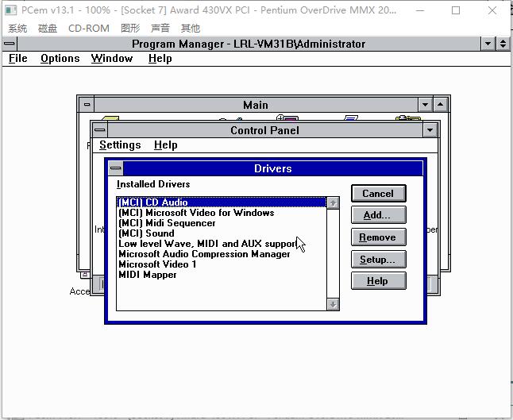513x420 pixels.
Task: Maximize the Main group window
Action: coord(441,105)
